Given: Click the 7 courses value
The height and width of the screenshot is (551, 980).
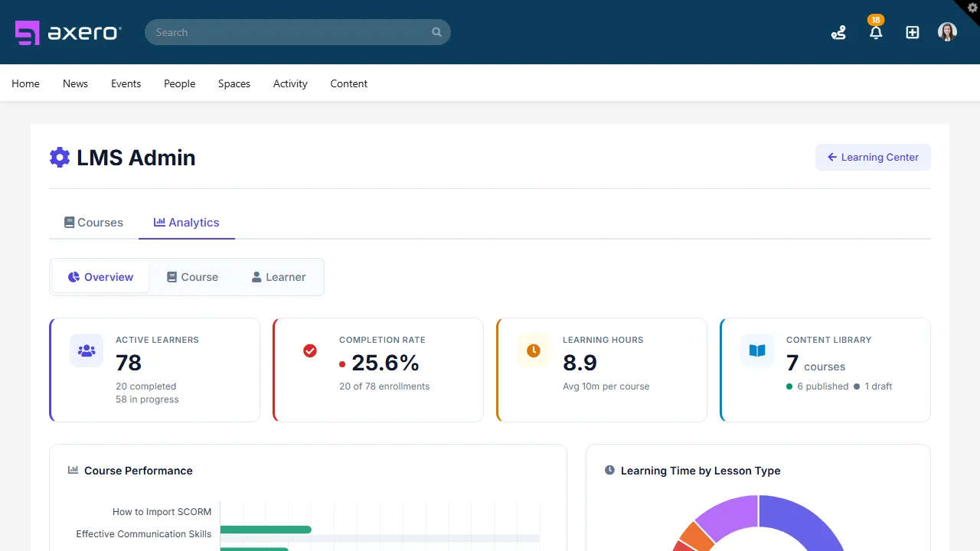Looking at the screenshot, I should click(x=815, y=363).
